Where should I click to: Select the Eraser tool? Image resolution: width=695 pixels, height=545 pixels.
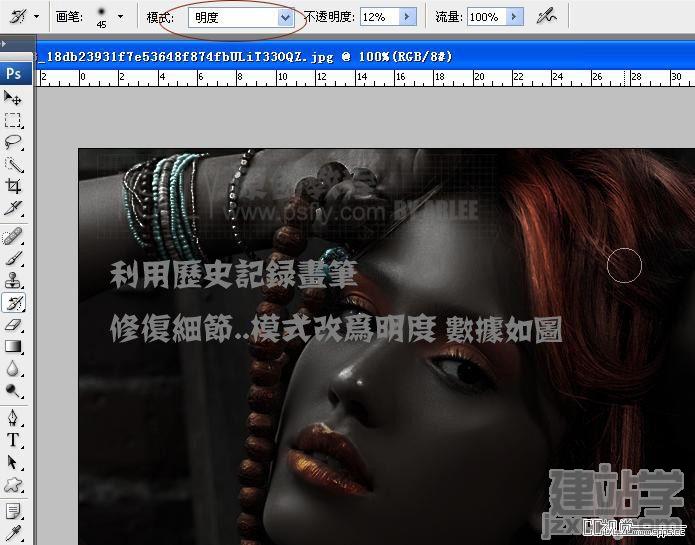[13, 325]
